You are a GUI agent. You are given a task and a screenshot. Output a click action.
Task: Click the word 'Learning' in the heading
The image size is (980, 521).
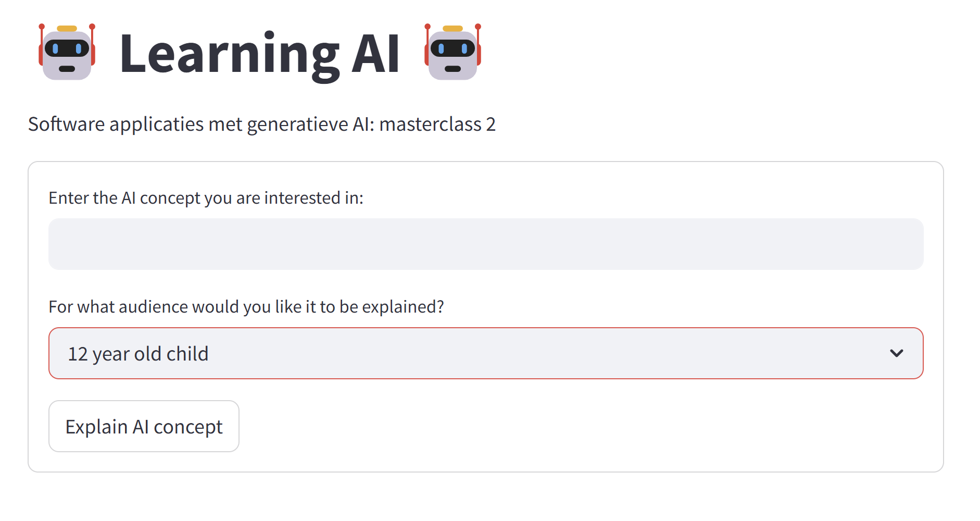tap(229, 55)
